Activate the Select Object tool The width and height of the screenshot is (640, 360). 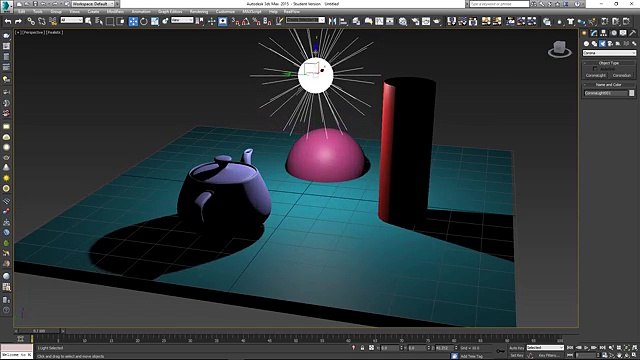coord(88,21)
